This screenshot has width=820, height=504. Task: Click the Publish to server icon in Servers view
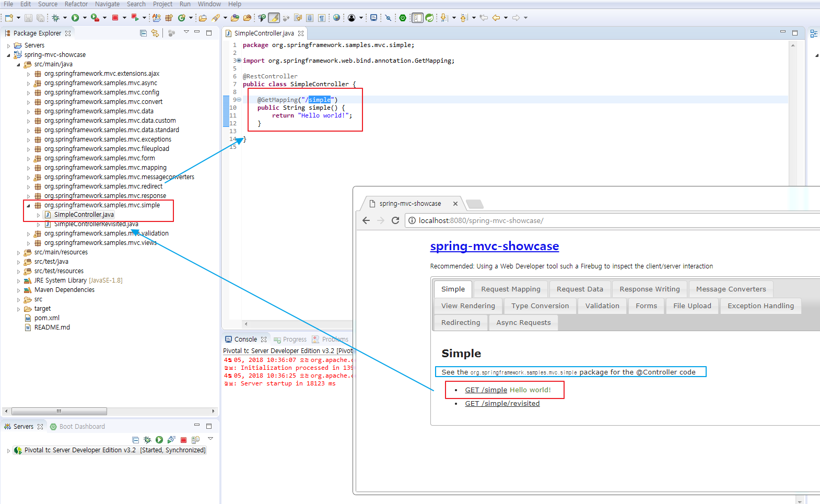(x=195, y=440)
